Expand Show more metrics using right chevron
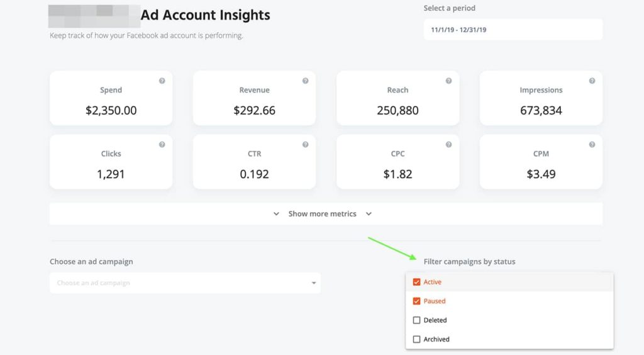Image resolution: width=644 pixels, height=355 pixels. (369, 214)
